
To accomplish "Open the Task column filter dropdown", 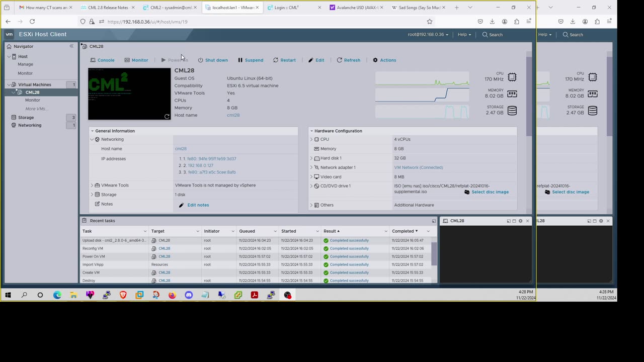I will click(x=145, y=231).
